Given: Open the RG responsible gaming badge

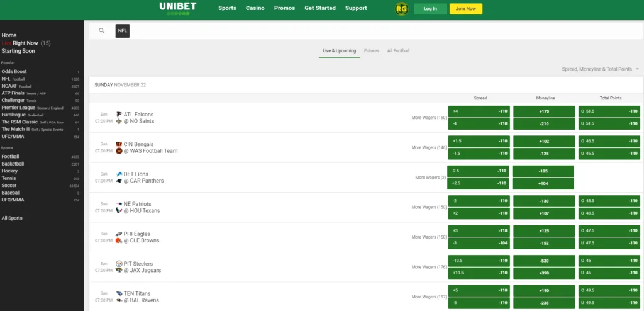Looking at the screenshot, I should (401, 9).
